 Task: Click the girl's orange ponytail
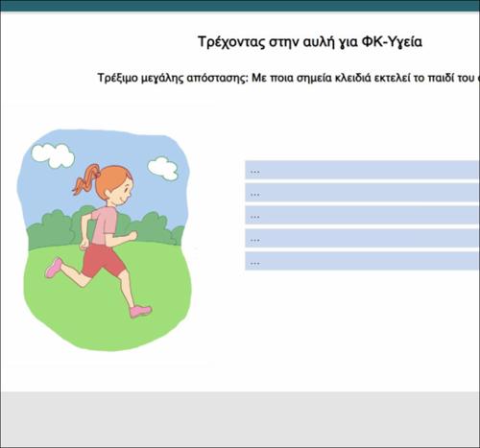84,179
